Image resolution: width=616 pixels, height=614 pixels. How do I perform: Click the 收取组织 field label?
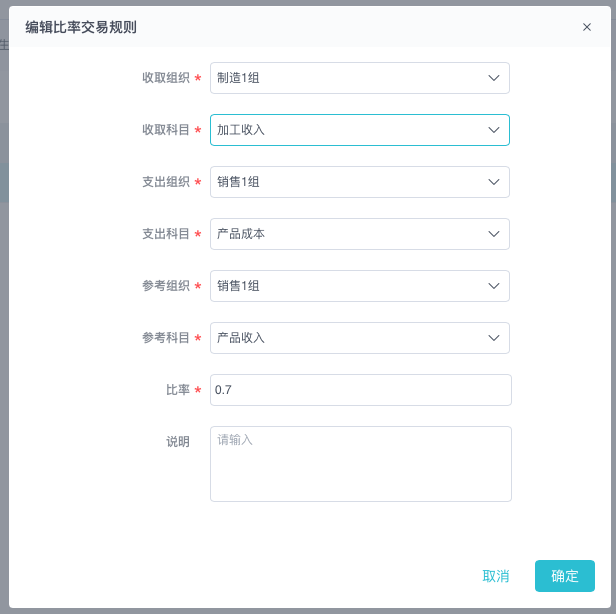[x=166, y=78]
